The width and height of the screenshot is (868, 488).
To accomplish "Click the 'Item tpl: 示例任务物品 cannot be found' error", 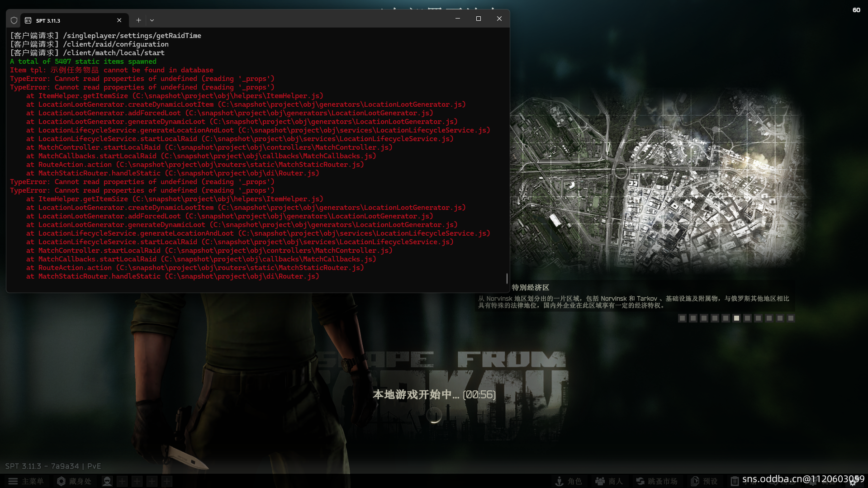I will click(112, 70).
